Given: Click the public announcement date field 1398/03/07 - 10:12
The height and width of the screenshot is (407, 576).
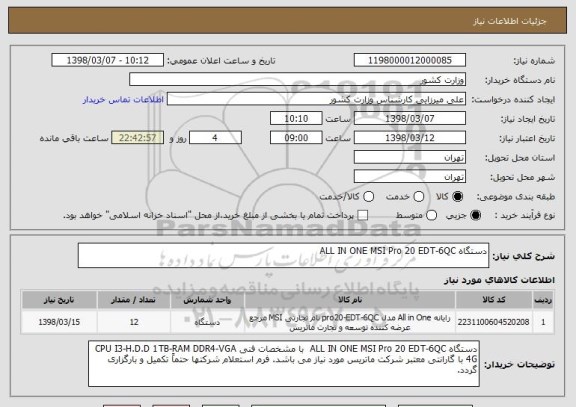Looking at the screenshot, I should coord(108,60).
